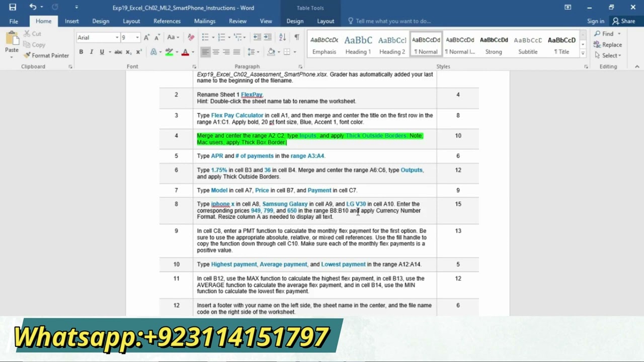Toggle Italic formatting
Screen dimensions: 644x362
91,52
